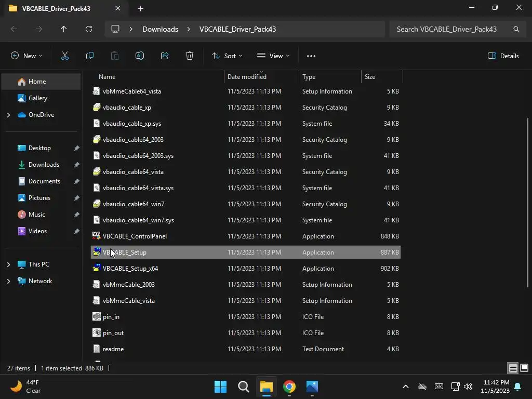Screen dimensions: 532x399
Task: Refresh the folder view
Action: tap(88, 29)
